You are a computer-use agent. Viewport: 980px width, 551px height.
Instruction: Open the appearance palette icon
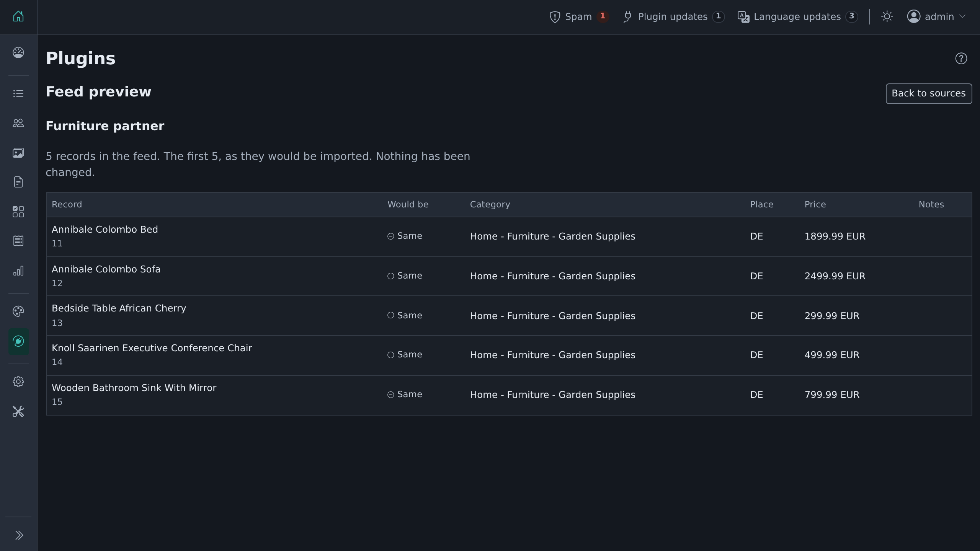click(x=18, y=311)
